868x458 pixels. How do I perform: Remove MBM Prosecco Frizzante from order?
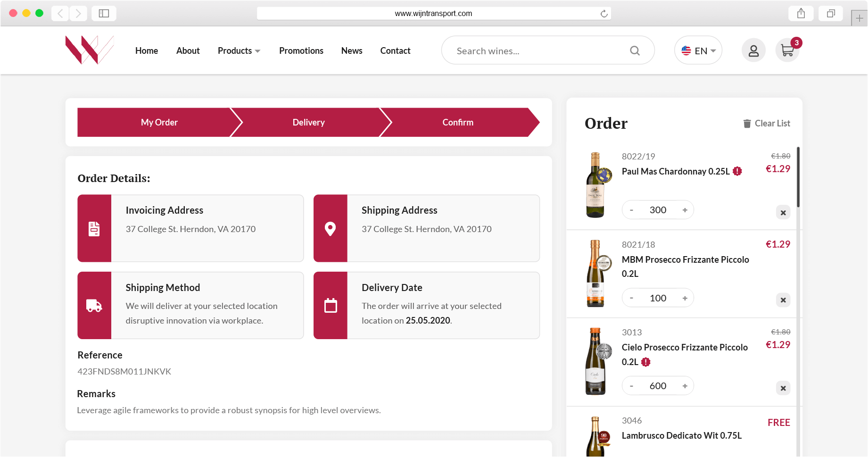click(783, 300)
